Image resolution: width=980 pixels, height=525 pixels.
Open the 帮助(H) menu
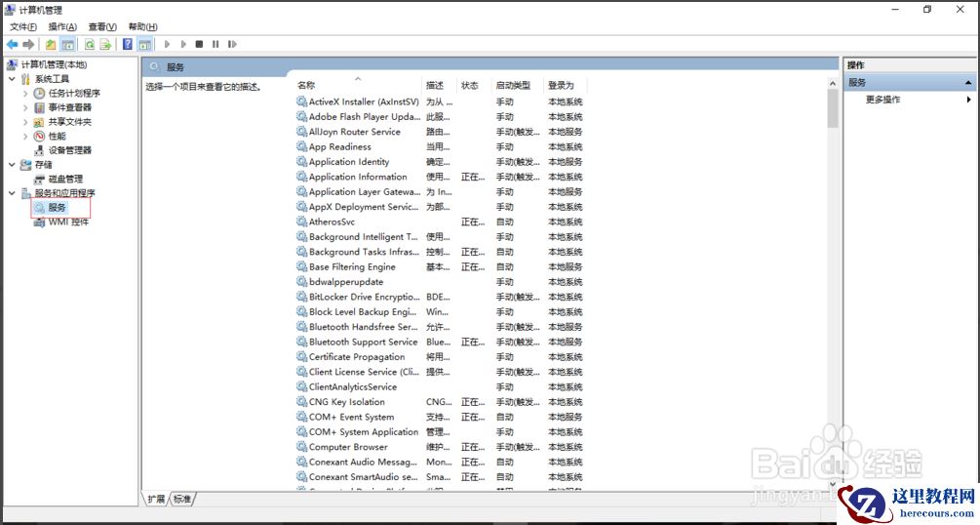pyautogui.click(x=142, y=26)
